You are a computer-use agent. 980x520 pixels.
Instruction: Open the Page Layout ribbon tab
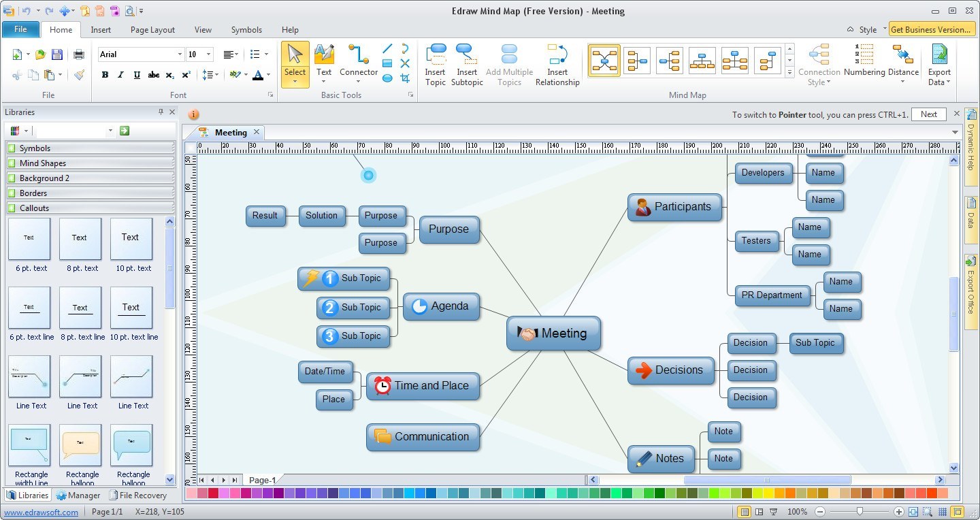(152, 30)
